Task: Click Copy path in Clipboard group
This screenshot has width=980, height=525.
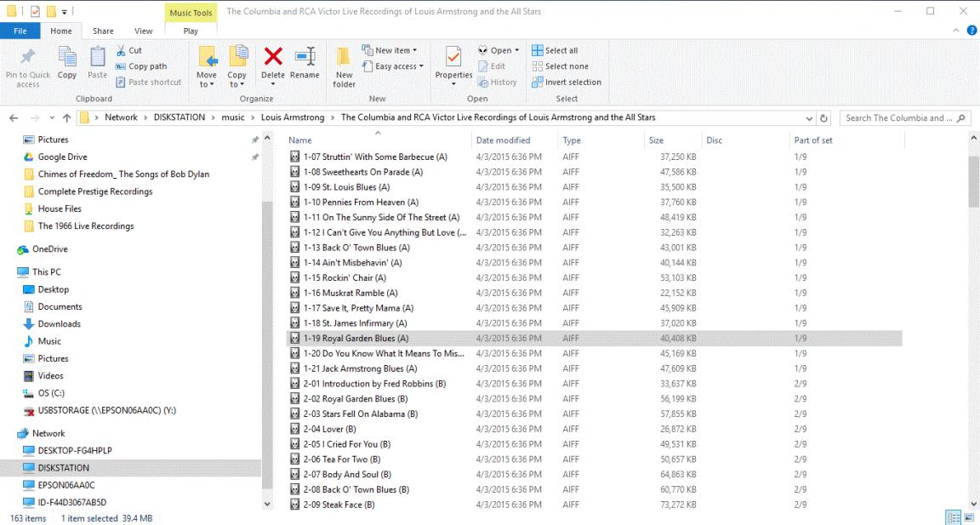Action: 147,66
